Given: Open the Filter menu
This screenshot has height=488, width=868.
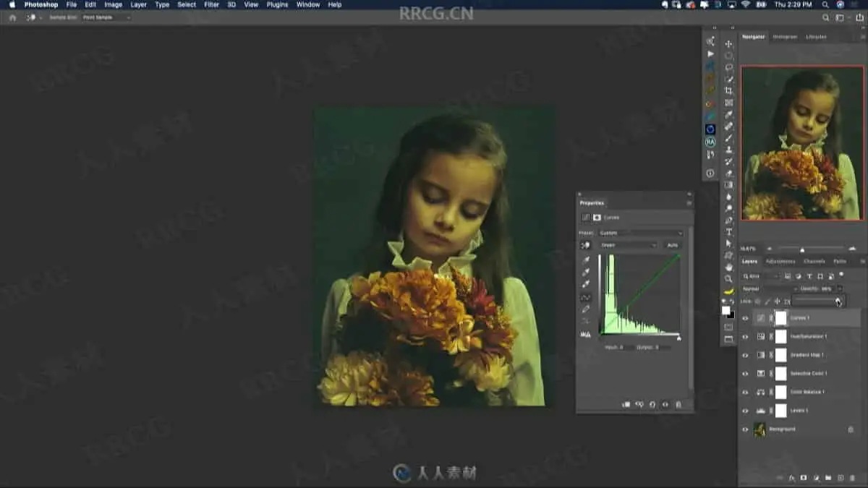Looking at the screenshot, I should [211, 4].
